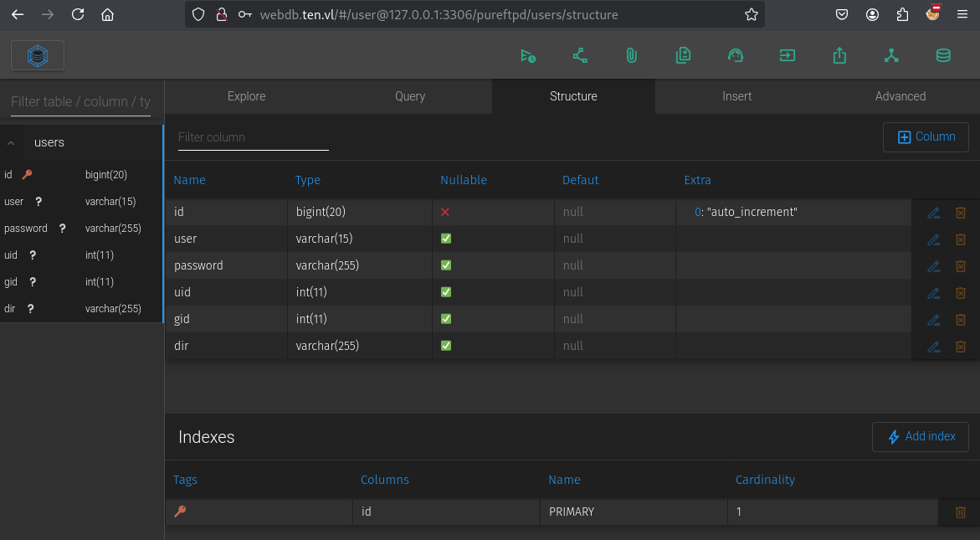Open the branching hub icon in the toolbar
980x540 pixels.
coord(891,56)
